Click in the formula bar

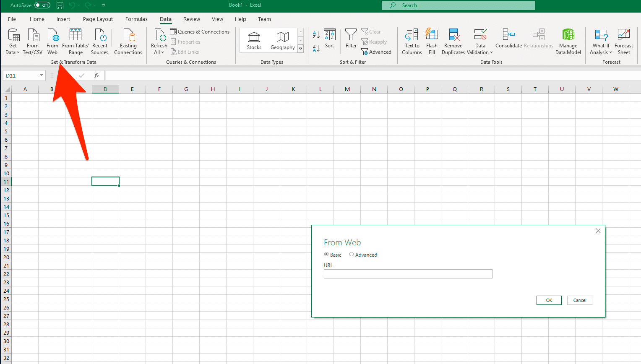click(x=373, y=75)
